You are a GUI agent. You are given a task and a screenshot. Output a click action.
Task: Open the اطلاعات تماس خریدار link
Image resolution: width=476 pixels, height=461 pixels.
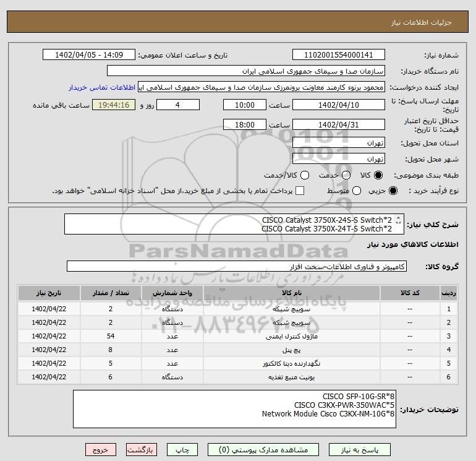click(x=102, y=87)
